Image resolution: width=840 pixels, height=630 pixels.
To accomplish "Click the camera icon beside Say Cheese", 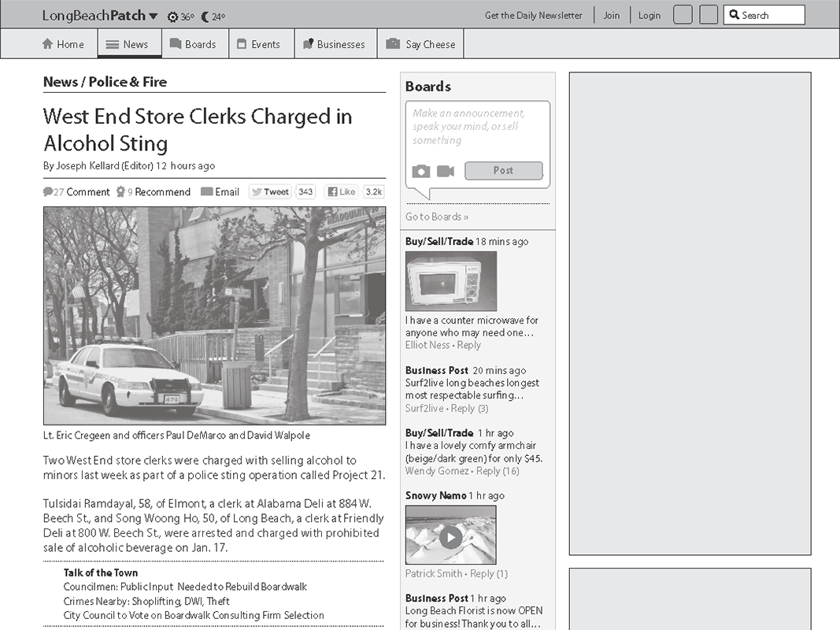I will [393, 44].
